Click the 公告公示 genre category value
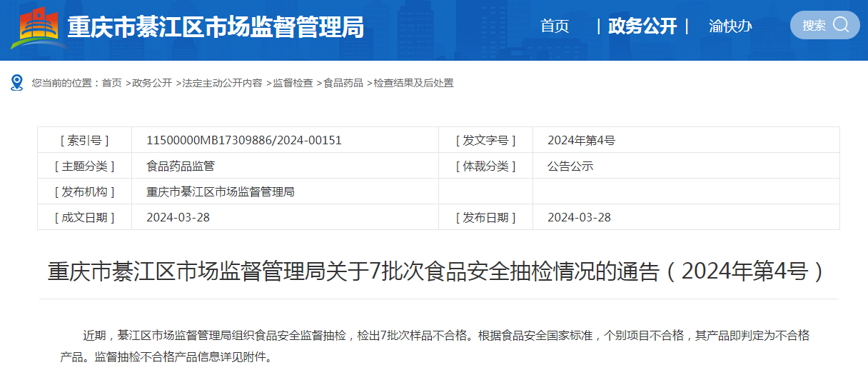The height and width of the screenshot is (370, 868). pos(570,166)
